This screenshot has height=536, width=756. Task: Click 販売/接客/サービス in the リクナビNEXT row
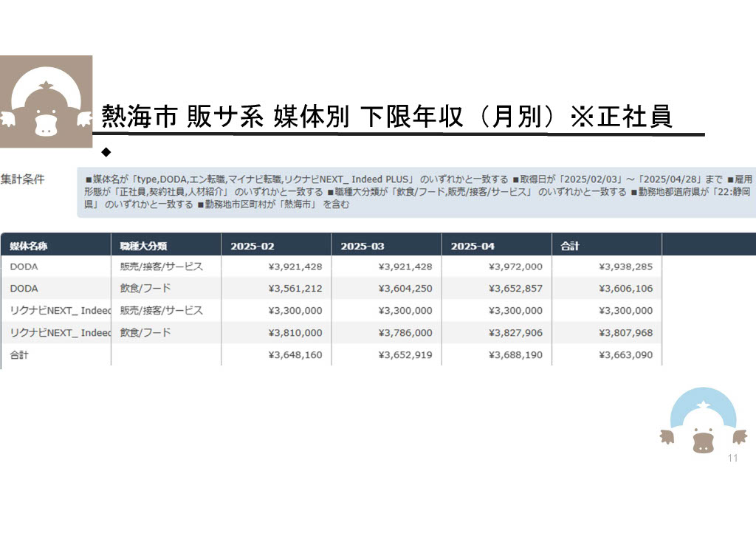tap(162, 310)
